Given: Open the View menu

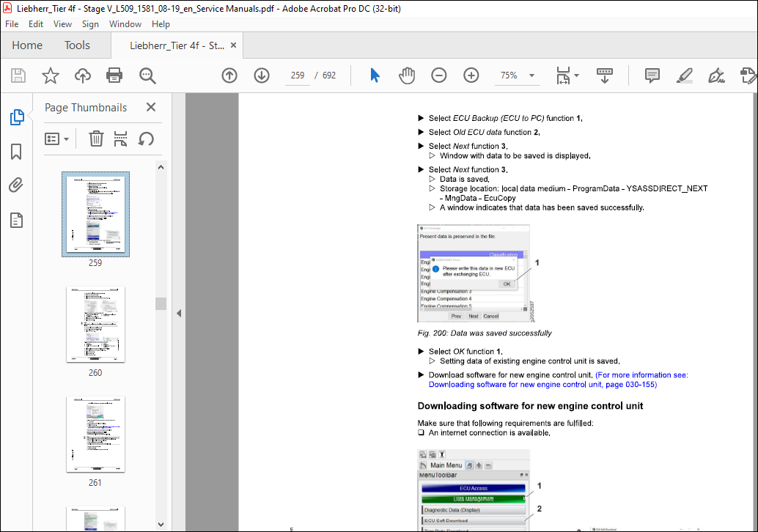Looking at the screenshot, I should pyautogui.click(x=62, y=24).
